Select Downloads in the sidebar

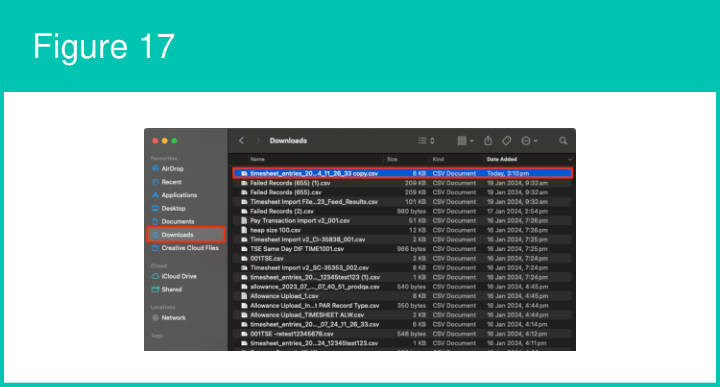(x=186, y=235)
